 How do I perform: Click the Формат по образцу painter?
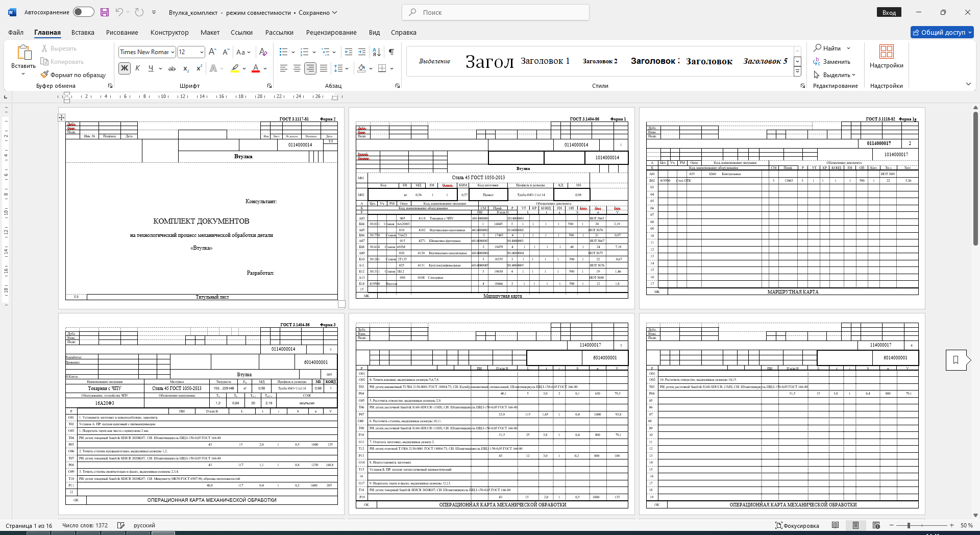[73, 75]
